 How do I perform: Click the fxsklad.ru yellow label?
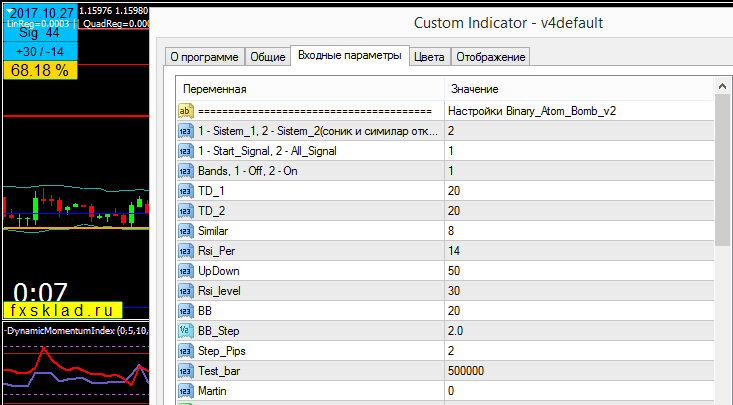[x=62, y=310]
